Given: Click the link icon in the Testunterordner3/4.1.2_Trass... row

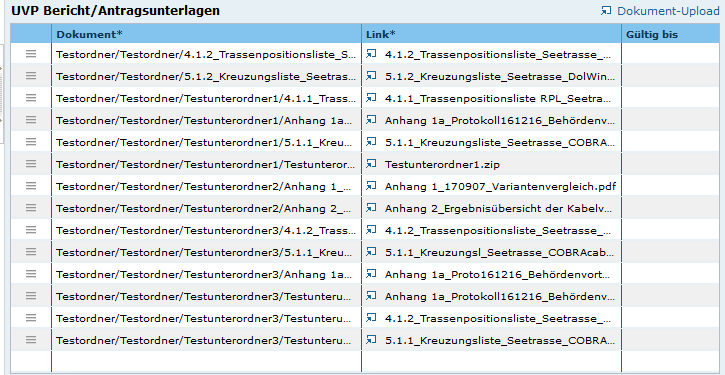Looking at the screenshot, I should pos(371,230).
